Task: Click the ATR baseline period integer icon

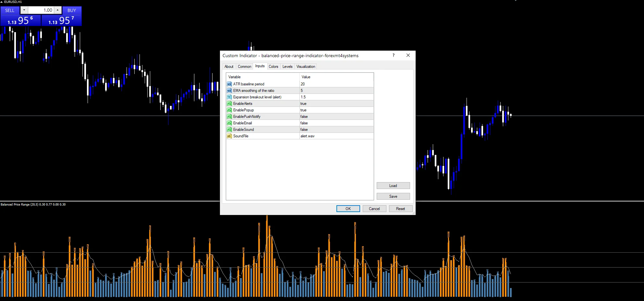Action: [229, 84]
